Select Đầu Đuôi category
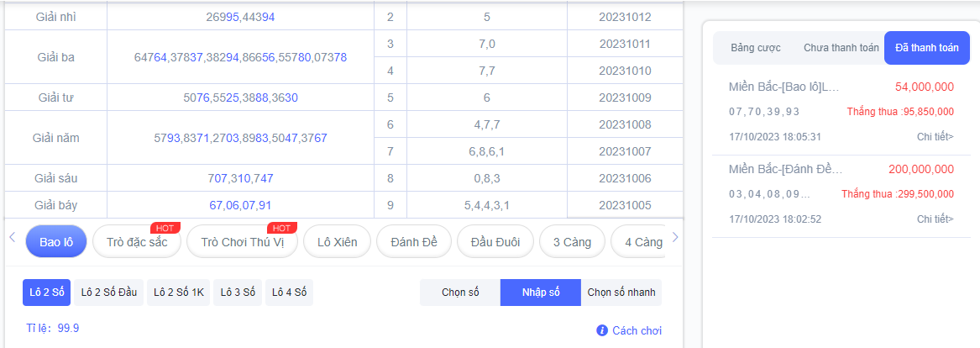This screenshot has height=348, width=980. (495, 242)
